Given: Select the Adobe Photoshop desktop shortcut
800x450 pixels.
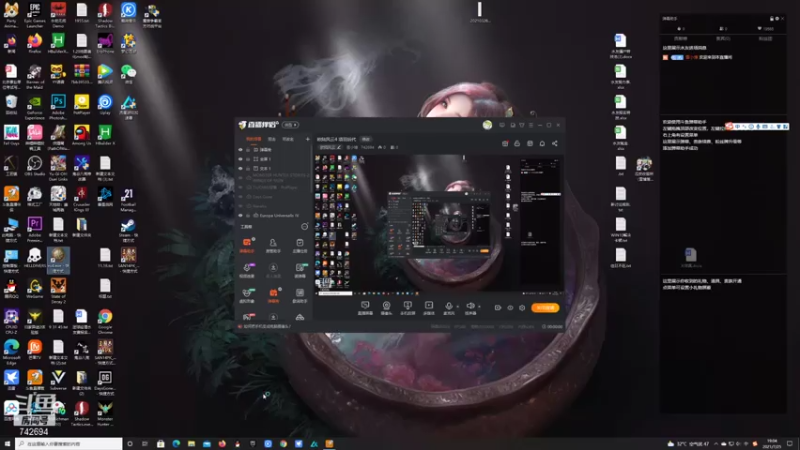Looking at the screenshot, I should pyautogui.click(x=58, y=106).
